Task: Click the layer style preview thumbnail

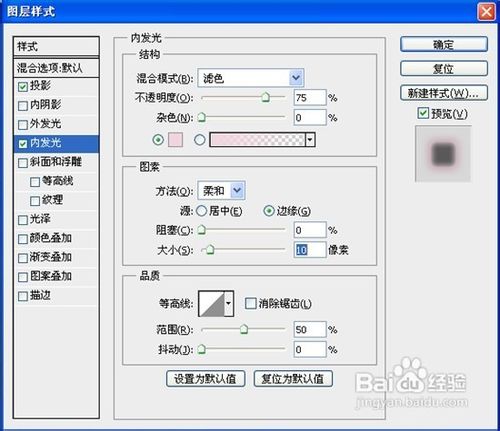Action: [x=443, y=154]
